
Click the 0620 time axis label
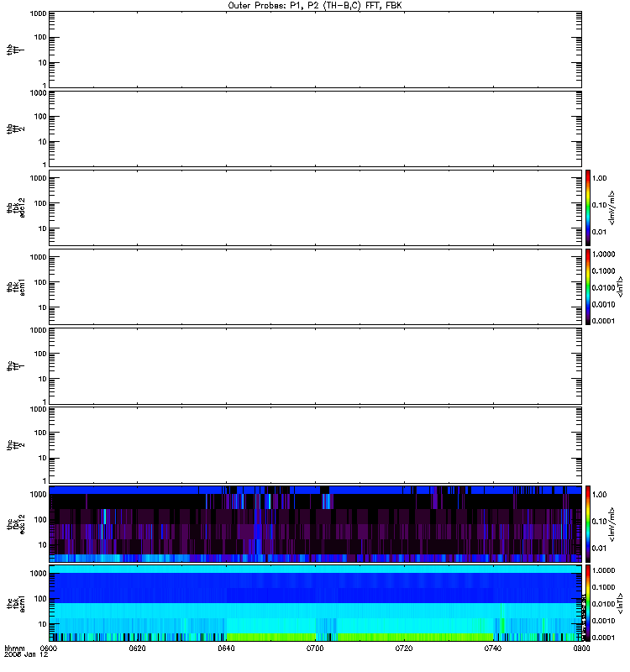[x=137, y=648]
